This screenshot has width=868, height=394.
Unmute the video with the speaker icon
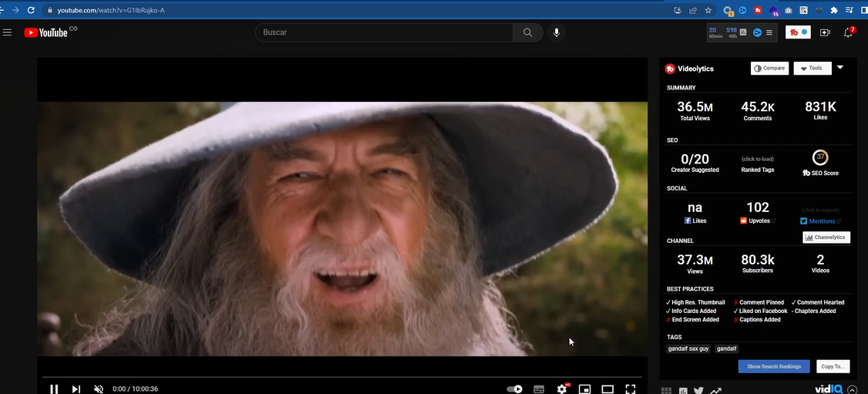(98, 389)
